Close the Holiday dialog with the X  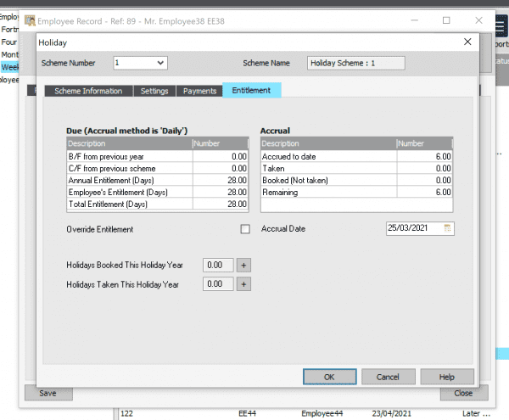point(467,42)
